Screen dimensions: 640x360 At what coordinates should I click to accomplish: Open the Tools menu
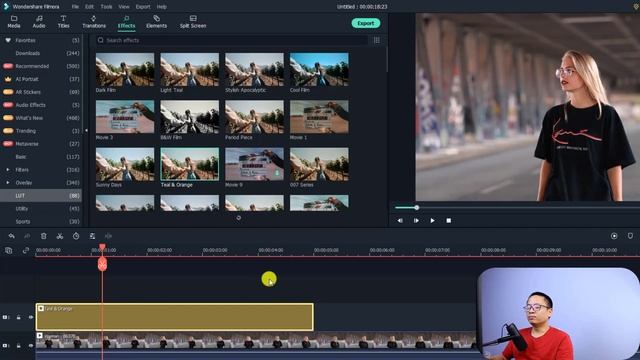click(x=106, y=7)
